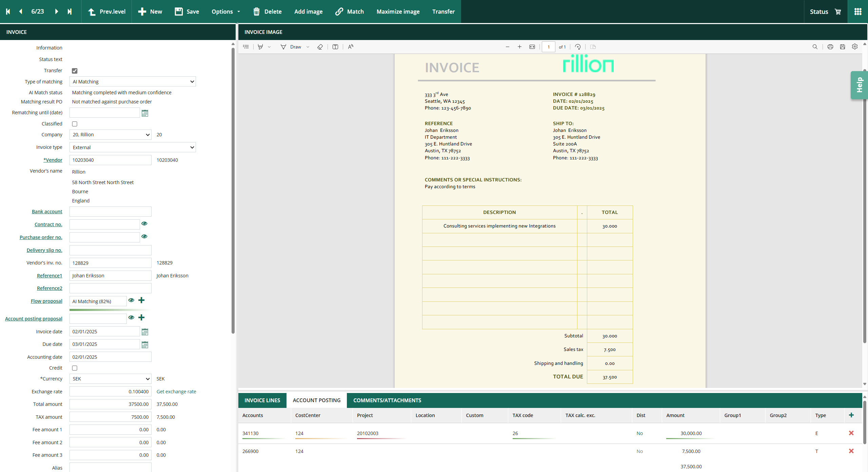Delete the current invoice via trash icon

tap(268, 11)
